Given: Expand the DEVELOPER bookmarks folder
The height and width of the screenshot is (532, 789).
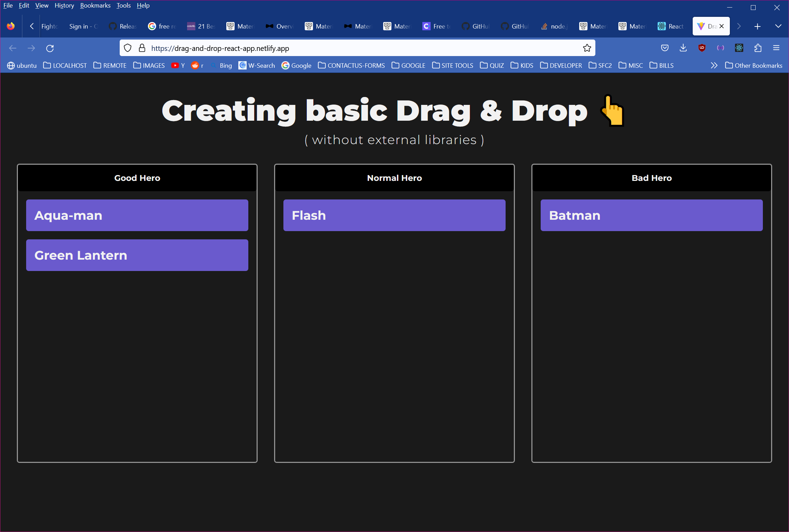Looking at the screenshot, I should 561,65.
